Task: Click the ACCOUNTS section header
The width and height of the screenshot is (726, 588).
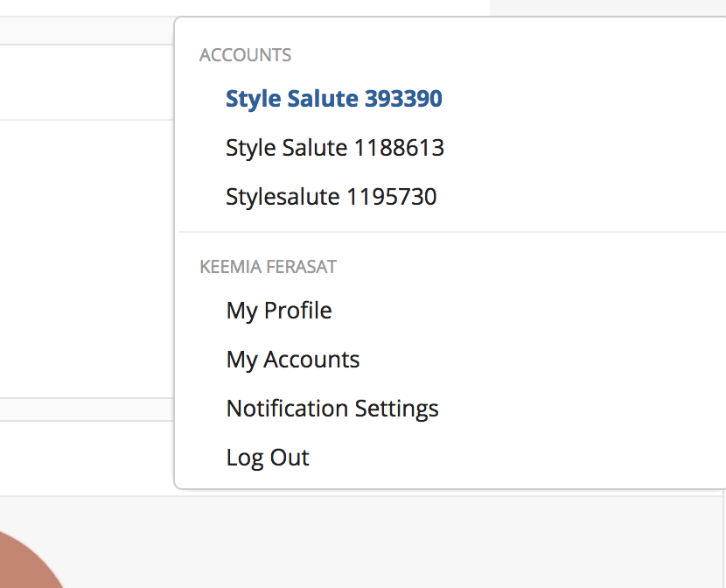Action: 246,55
